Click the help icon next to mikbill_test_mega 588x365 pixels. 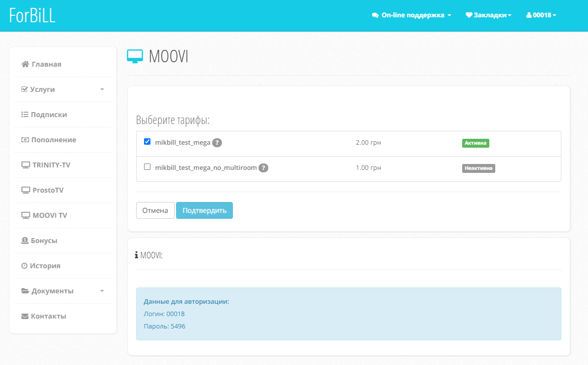217,143
